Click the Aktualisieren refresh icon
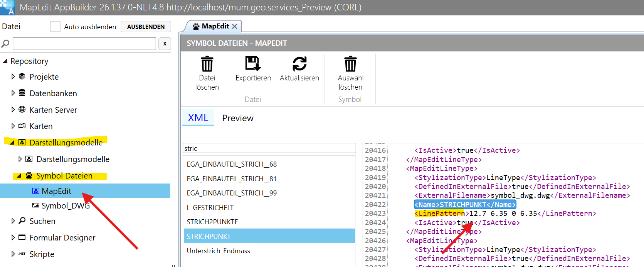Screen dimensions: 644x267 point(299,64)
